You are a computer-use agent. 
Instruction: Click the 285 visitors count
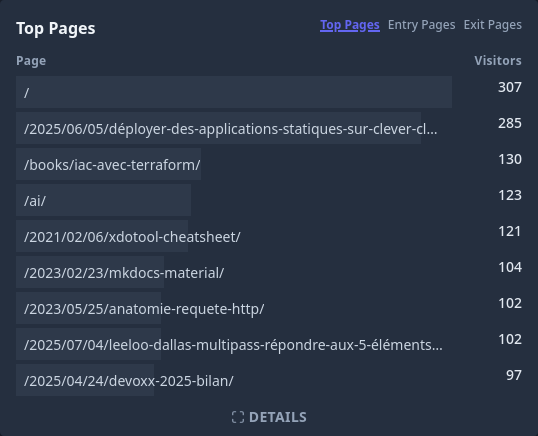510,123
